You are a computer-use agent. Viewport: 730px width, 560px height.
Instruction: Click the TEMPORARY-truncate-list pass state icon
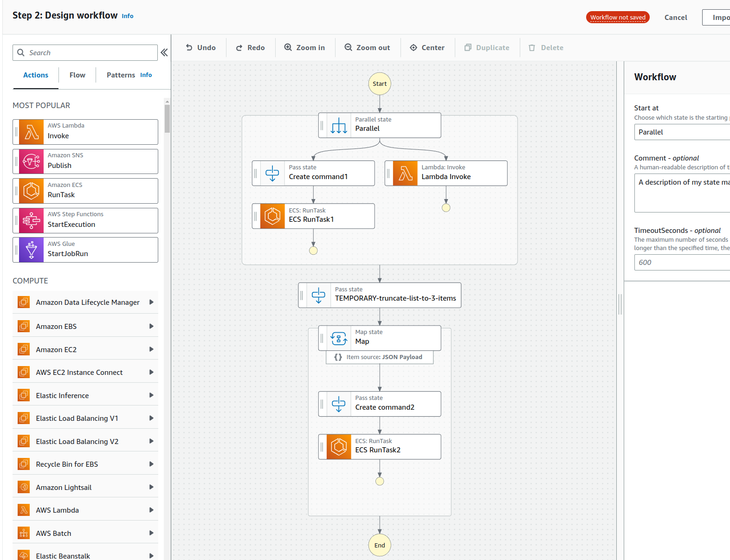[319, 295]
